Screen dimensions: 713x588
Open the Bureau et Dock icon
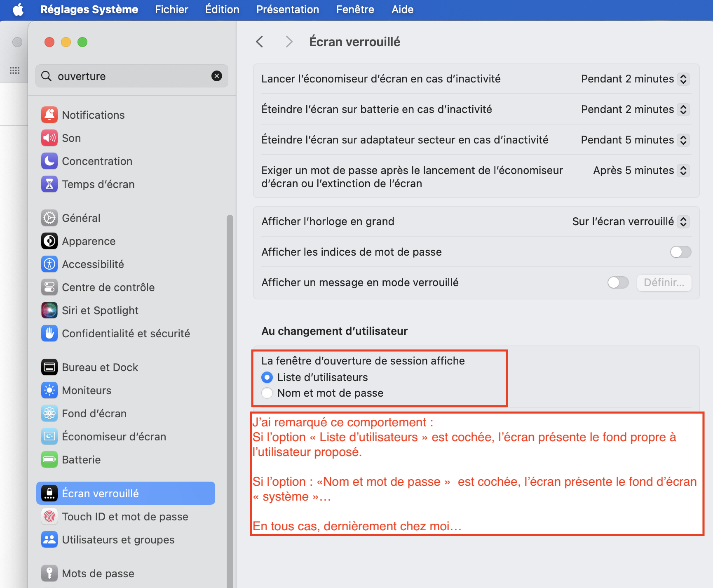click(49, 367)
